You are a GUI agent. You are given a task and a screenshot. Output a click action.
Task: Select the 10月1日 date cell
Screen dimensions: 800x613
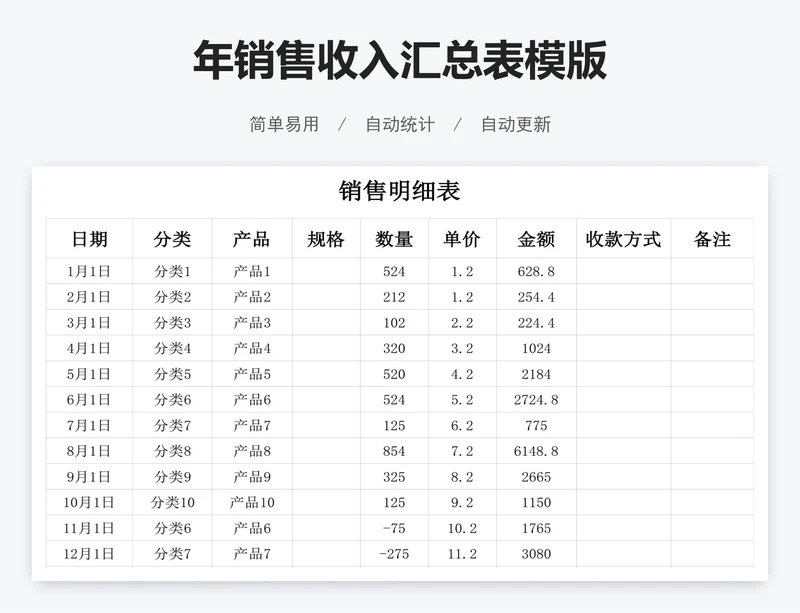pos(89,502)
